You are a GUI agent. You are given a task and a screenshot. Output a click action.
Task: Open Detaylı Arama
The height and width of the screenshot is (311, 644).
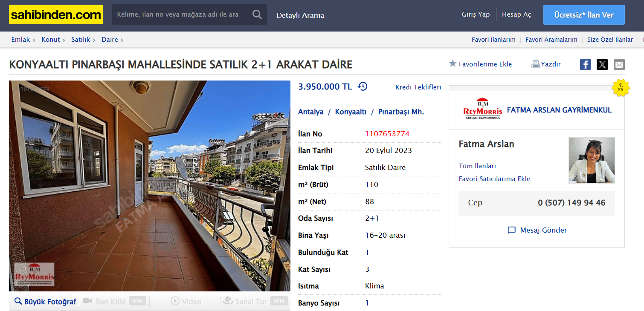click(300, 15)
